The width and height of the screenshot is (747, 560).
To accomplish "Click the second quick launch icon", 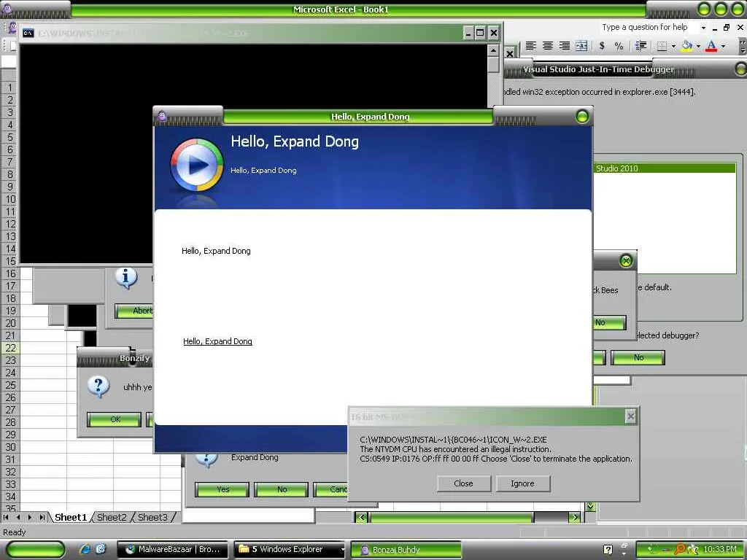I will pyautogui.click(x=101, y=549).
